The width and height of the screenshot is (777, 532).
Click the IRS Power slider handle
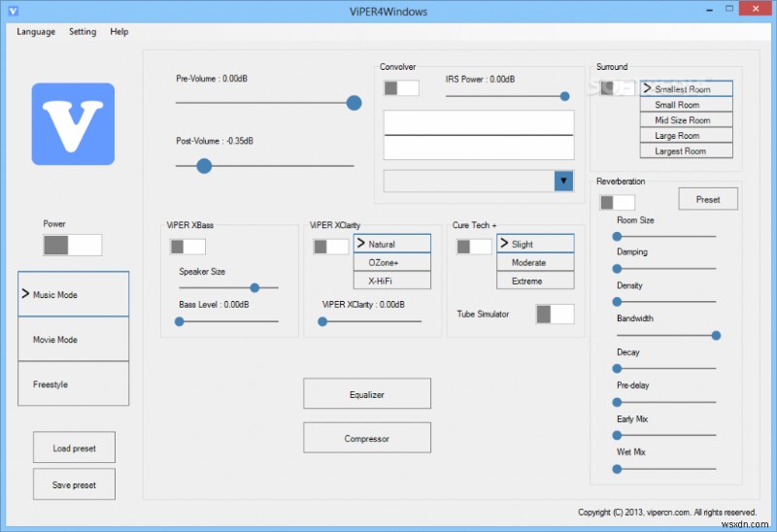[x=564, y=96]
